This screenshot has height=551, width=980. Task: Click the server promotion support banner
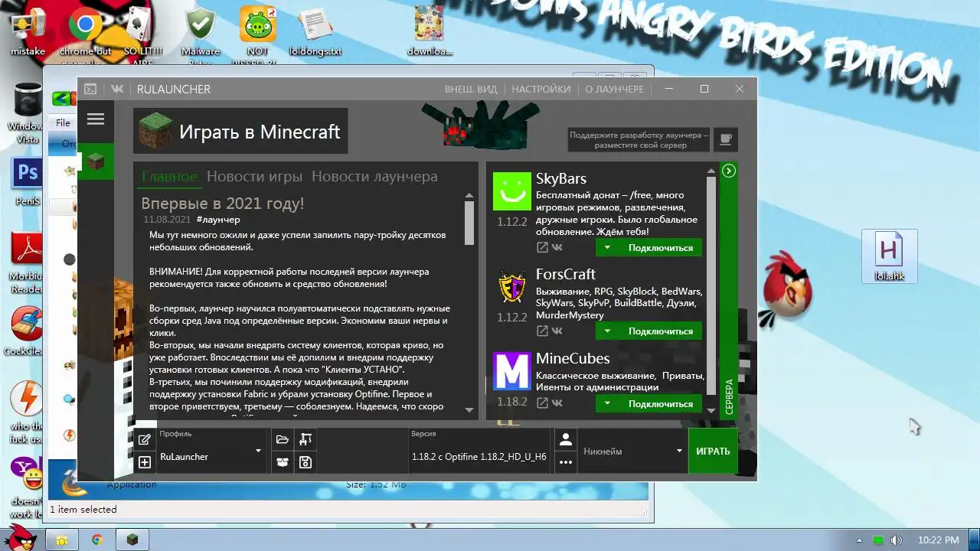point(639,139)
